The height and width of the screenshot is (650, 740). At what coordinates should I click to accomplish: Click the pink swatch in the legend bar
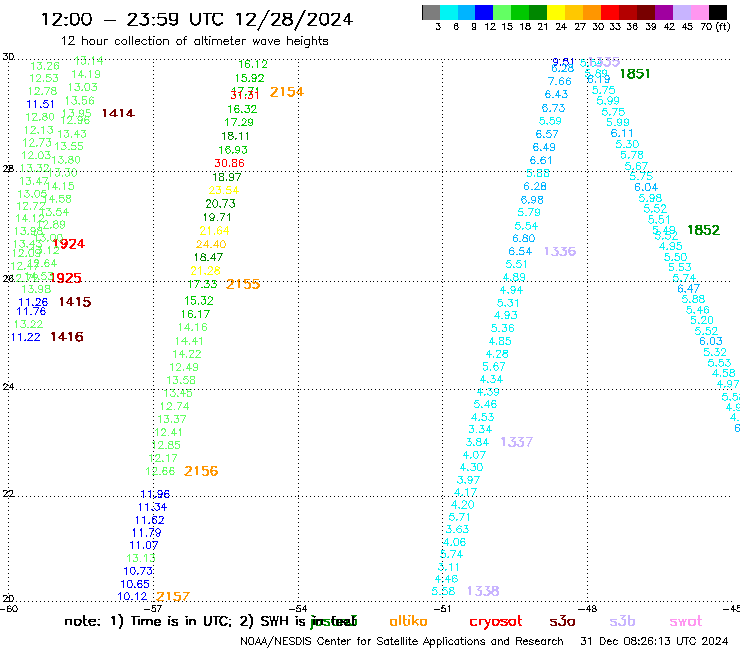coord(699,12)
